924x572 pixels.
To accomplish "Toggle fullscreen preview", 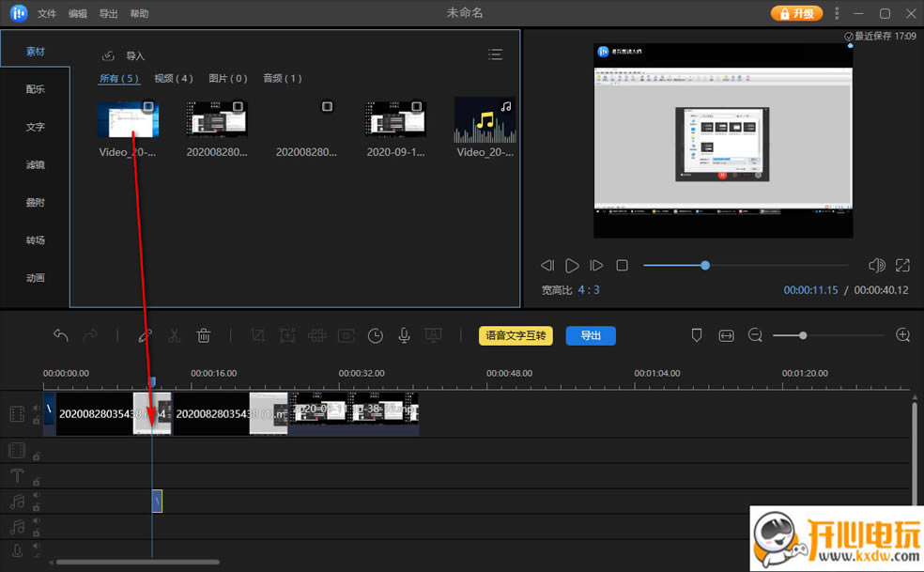I will (x=902, y=266).
